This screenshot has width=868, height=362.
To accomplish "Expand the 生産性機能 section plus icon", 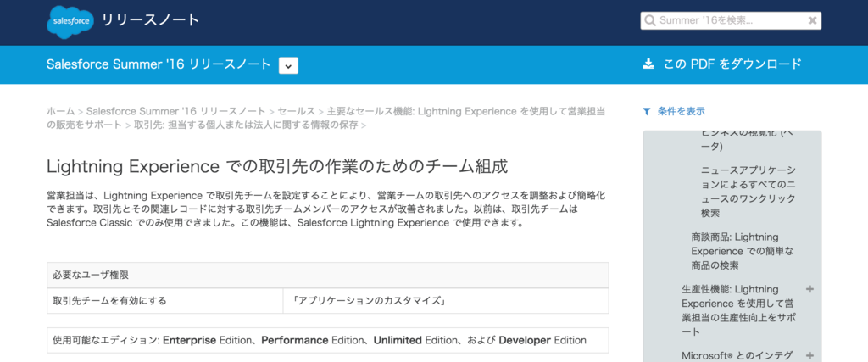I will click(x=810, y=289).
